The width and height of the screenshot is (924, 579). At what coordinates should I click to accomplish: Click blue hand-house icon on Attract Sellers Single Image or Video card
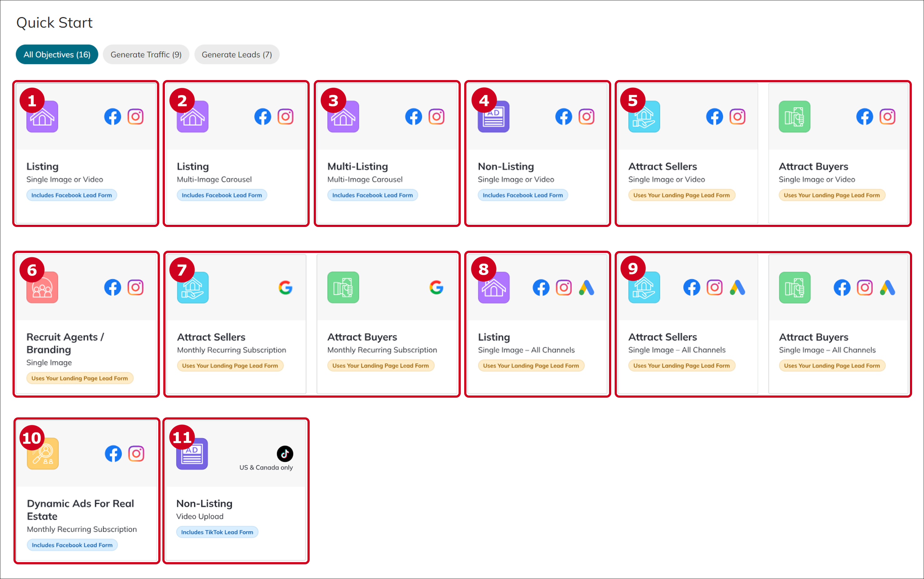point(644,116)
